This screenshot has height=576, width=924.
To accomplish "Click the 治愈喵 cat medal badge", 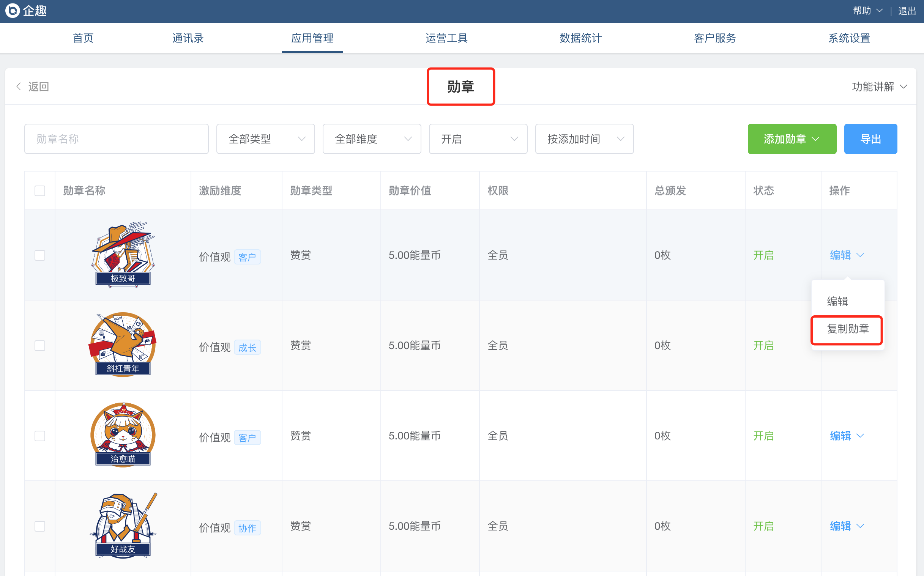I will click(123, 435).
